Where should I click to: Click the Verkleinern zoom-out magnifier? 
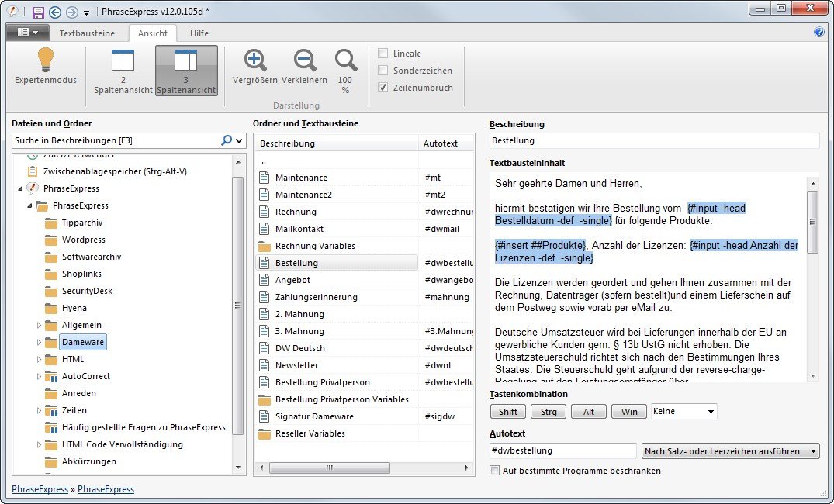pos(304,60)
